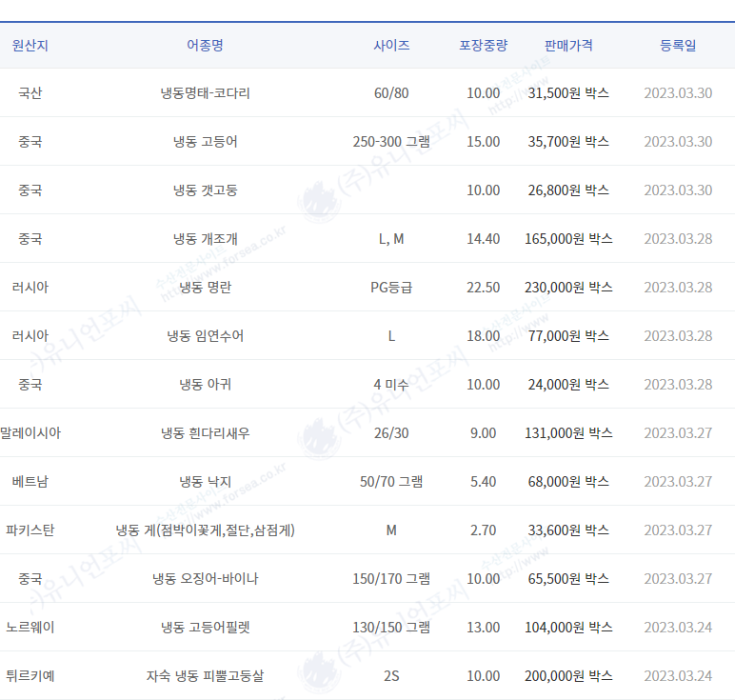Image resolution: width=735 pixels, height=700 pixels.
Task: Click size value 130/150 그램
Action: (391, 628)
